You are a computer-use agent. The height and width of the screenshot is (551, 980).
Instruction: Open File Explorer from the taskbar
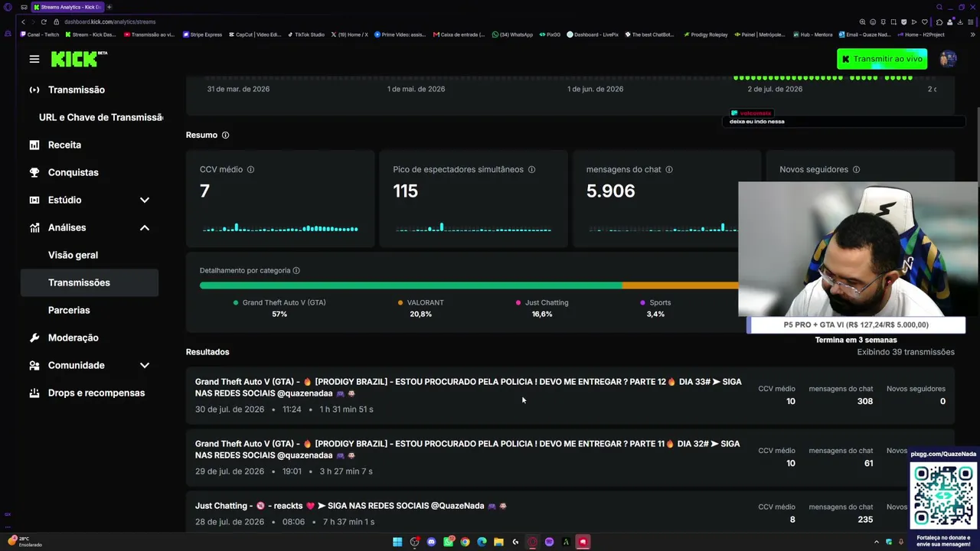pyautogui.click(x=498, y=542)
